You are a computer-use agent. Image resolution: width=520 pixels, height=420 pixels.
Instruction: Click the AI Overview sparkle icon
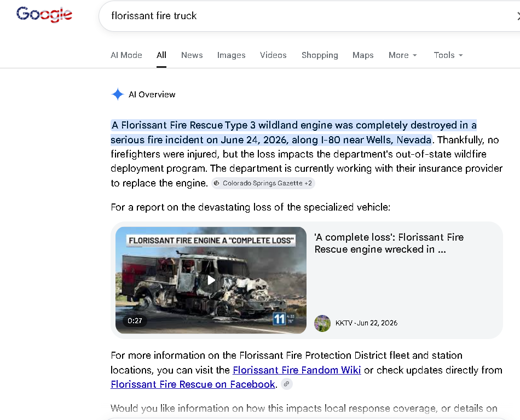117,95
